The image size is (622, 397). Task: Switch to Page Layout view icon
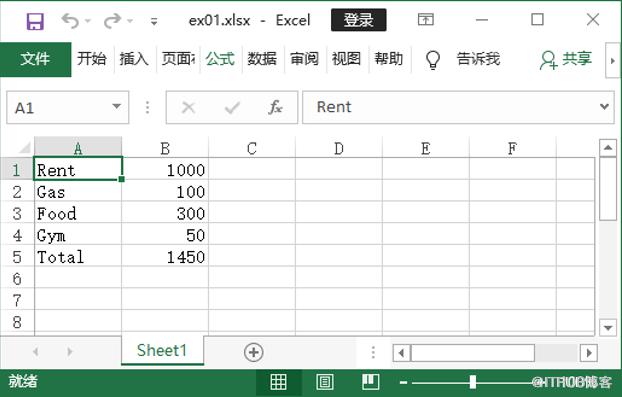(324, 382)
